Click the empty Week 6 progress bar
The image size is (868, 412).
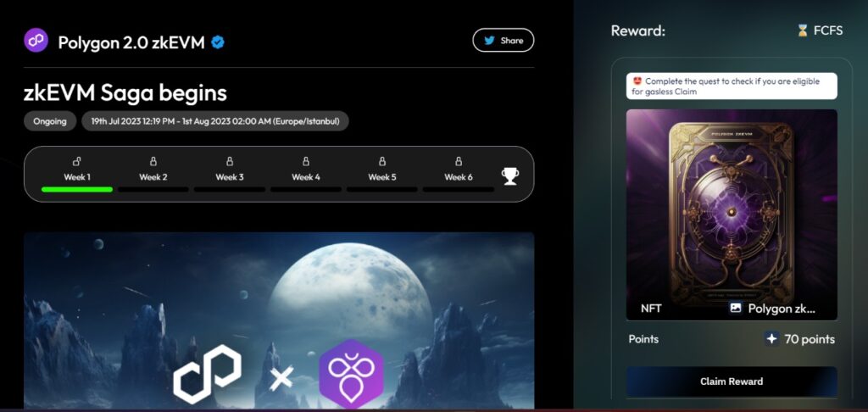[x=459, y=189]
